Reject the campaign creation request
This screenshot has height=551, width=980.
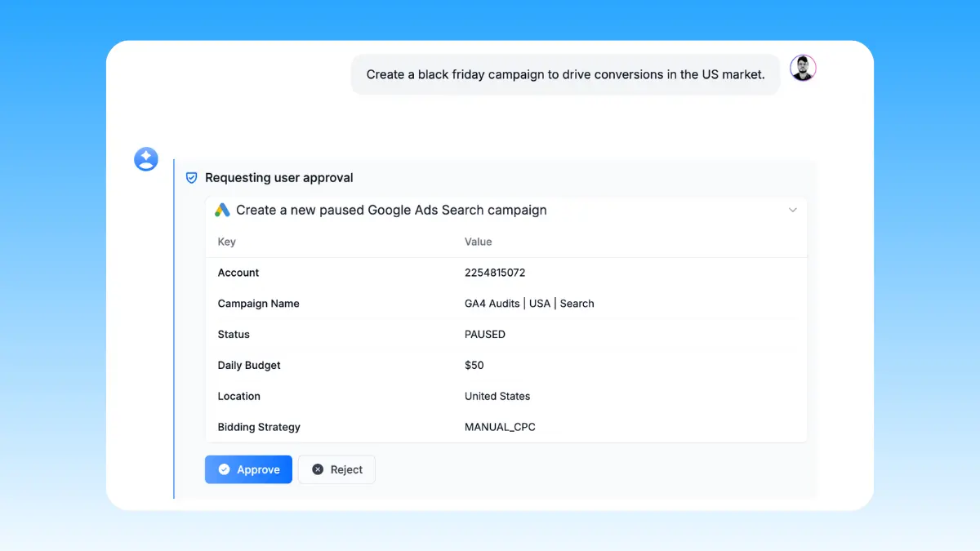point(336,469)
